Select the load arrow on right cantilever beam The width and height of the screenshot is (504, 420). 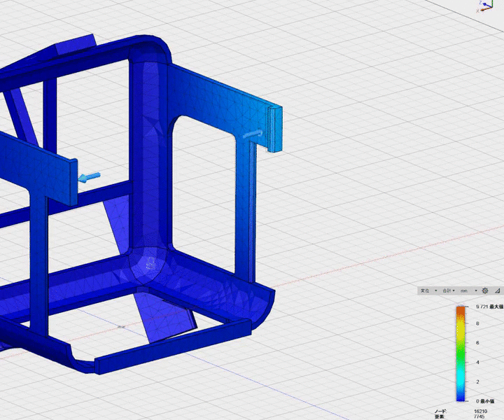point(253,134)
